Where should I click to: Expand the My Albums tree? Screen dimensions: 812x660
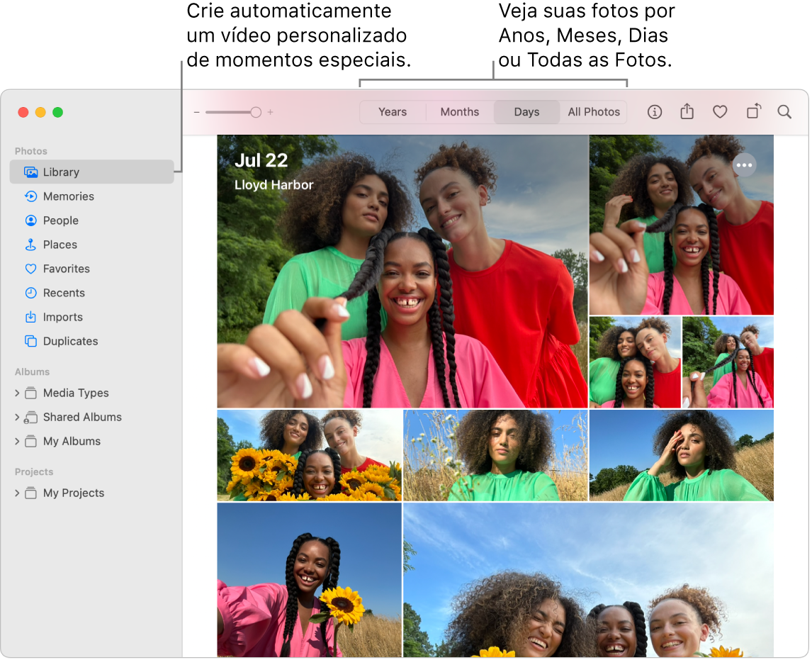[x=17, y=441]
